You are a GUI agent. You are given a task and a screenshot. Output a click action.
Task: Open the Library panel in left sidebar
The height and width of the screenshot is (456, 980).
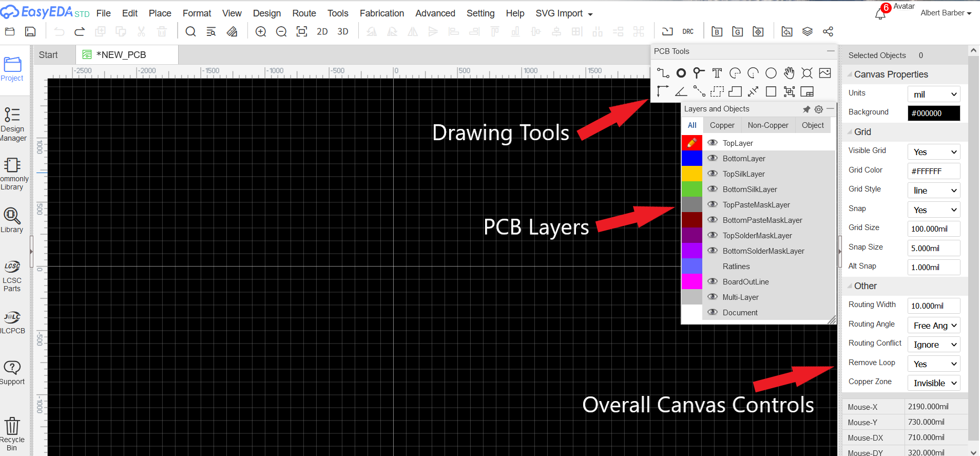pyautogui.click(x=12, y=220)
